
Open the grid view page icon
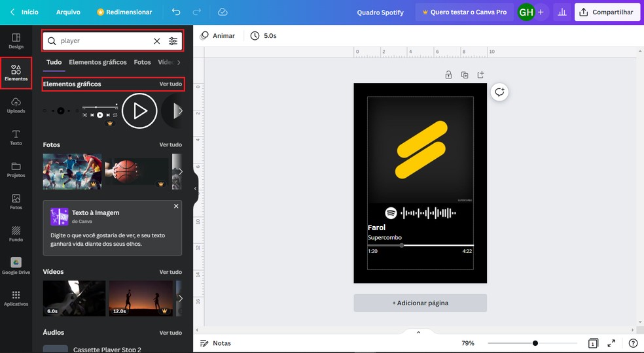click(x=593, y=343)
